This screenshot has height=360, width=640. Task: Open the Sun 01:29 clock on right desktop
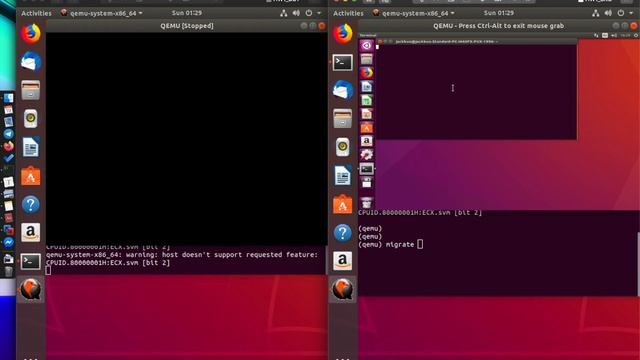click(x=499, y=13)
